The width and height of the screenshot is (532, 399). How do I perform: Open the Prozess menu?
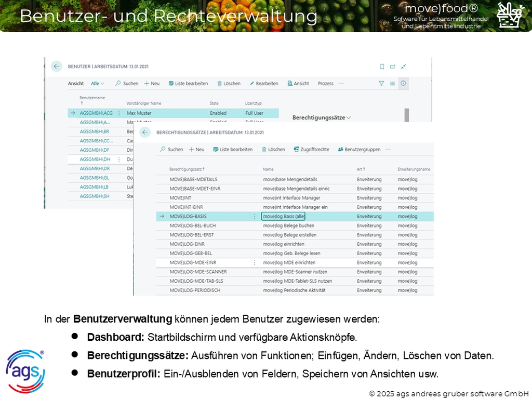[x=325, y=84]
